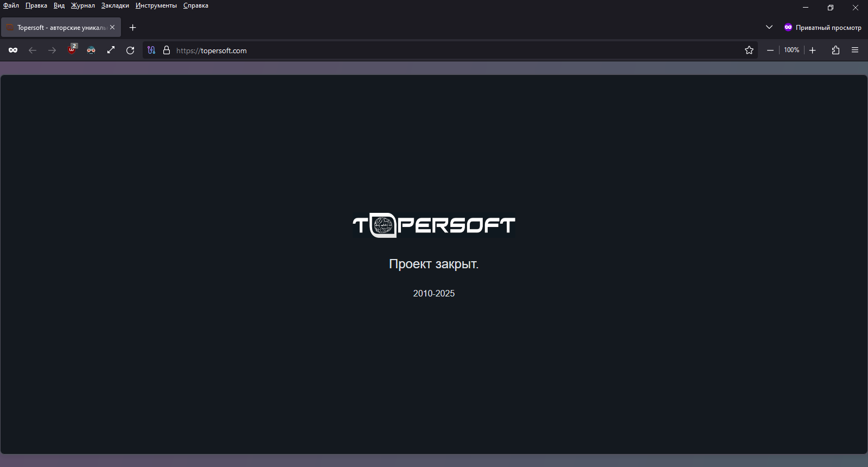Screen dimensions: 868x467
Task: Open the Файл menu
Action: tap(11, 5)
